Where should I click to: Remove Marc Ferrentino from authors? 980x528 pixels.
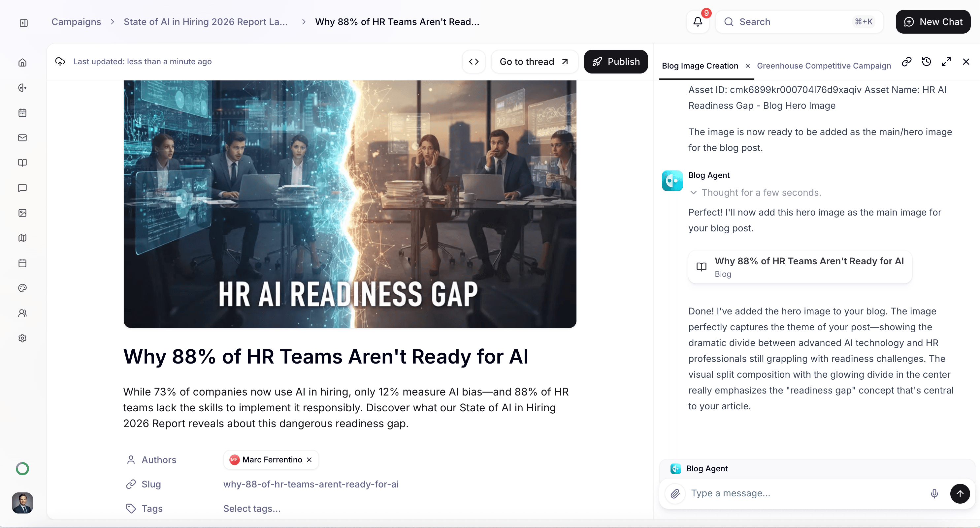tap(309, 459)
